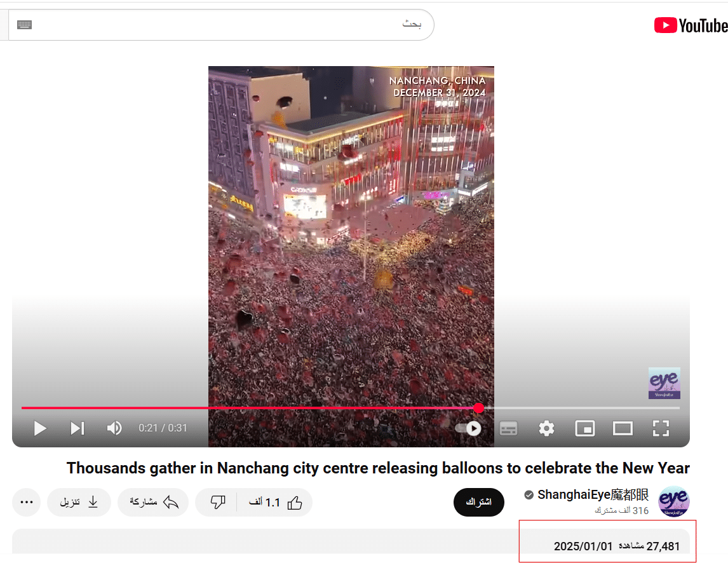Enter theater mode

623,428
